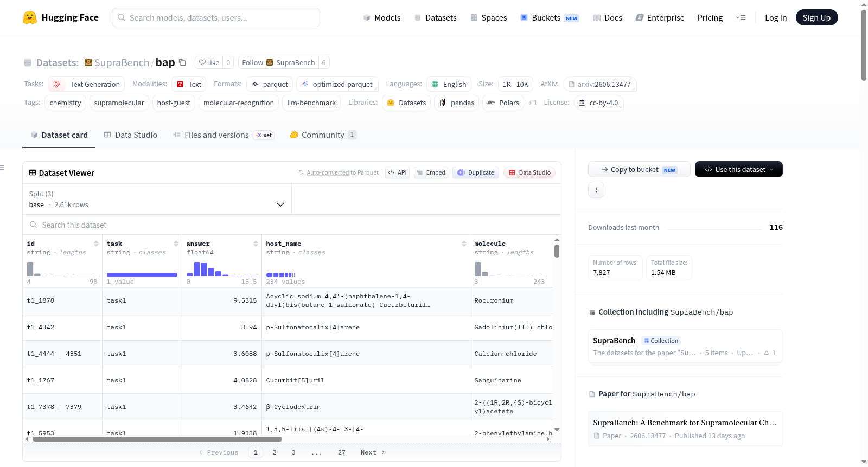
Task: Click the Duplicate button
Action: tap(475, 172)
